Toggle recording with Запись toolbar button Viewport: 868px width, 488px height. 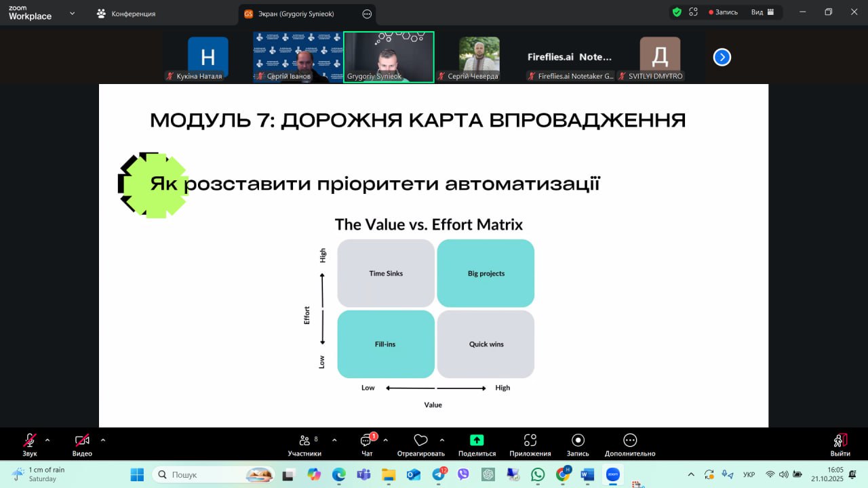[x=578, y=444]
